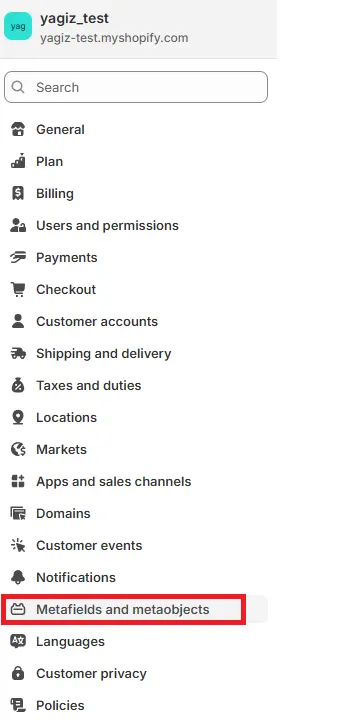Open the Payments settings page
Image resolution: width=362 pixels, height=723 pixels.
[136, 257]
